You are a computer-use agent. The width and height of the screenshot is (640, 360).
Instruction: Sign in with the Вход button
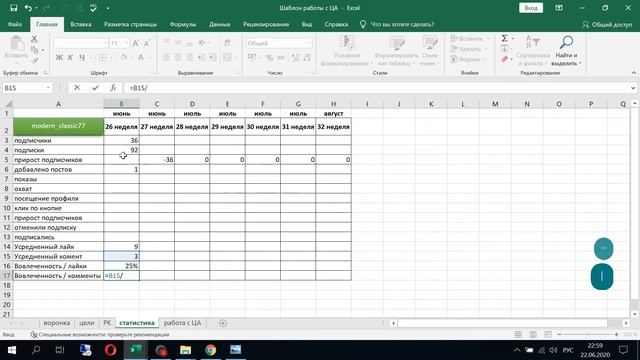click(531, 8)
